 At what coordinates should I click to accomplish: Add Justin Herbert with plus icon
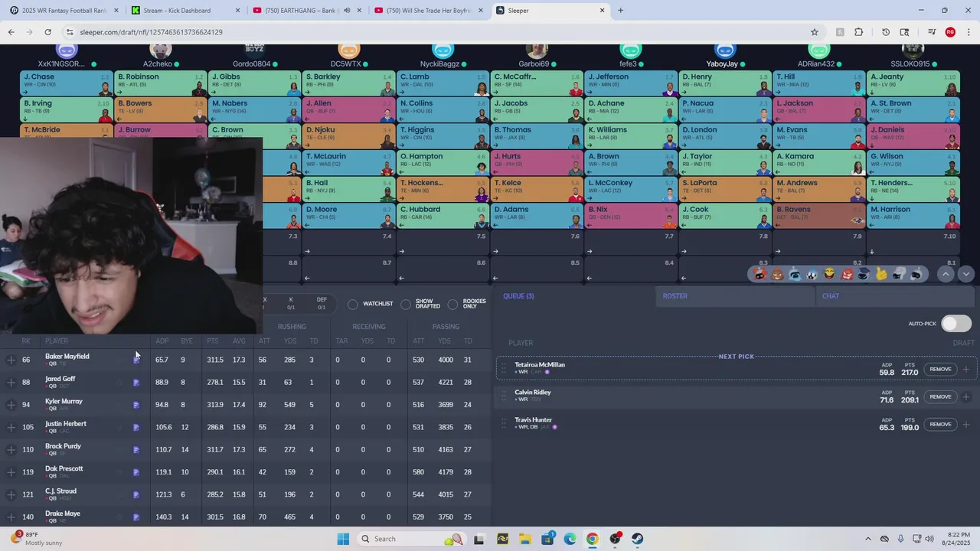[11, 427]
